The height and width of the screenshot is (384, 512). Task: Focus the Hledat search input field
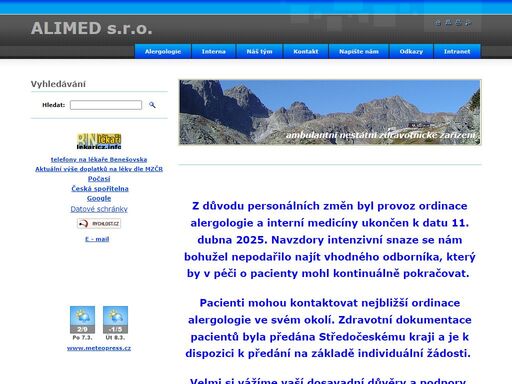pos(106,105)
